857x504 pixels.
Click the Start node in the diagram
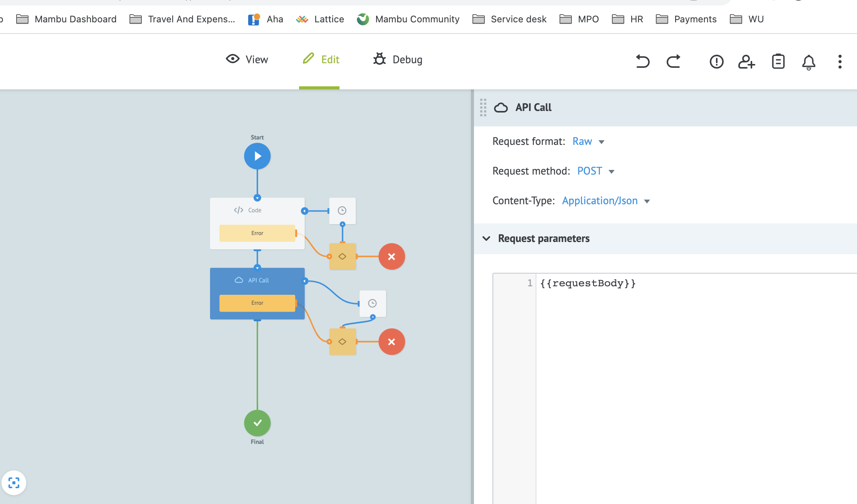(x=257, y=156)
